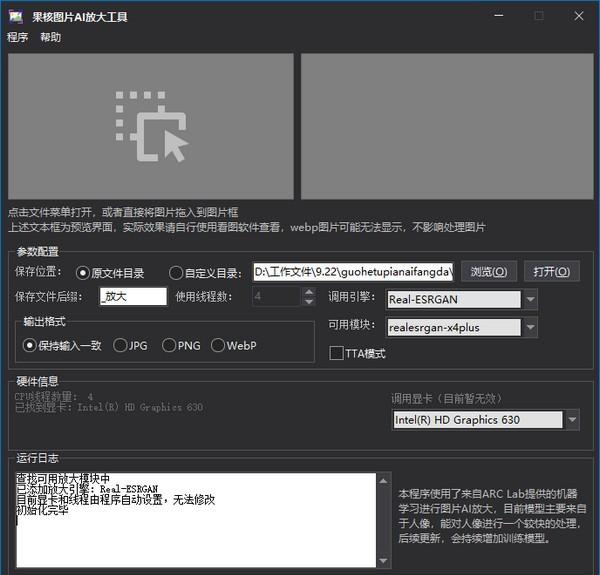Image resolution: width=600 pixels, height=575 pixels.
Task: Click the image drop-area placeholder icon
Action: point(152,126)
